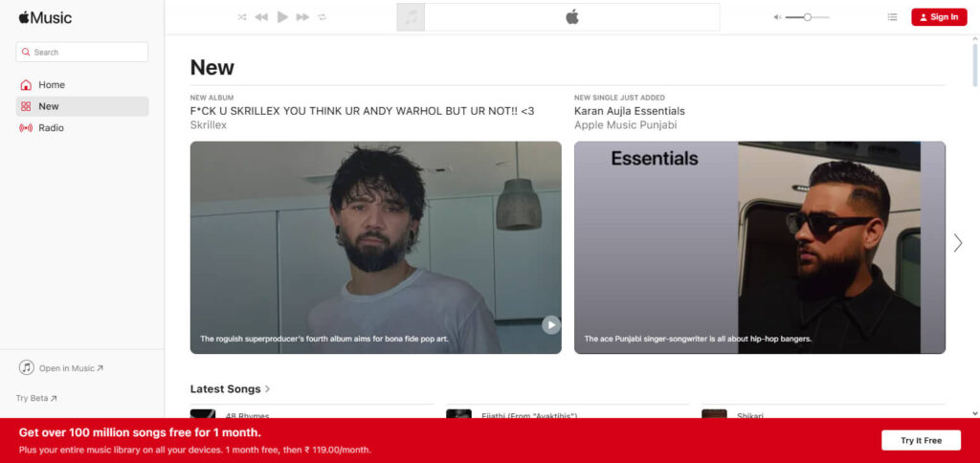Viewport: 980px width, 463px height.
Task: Click the Sign In button
Action: pos(939,17)
